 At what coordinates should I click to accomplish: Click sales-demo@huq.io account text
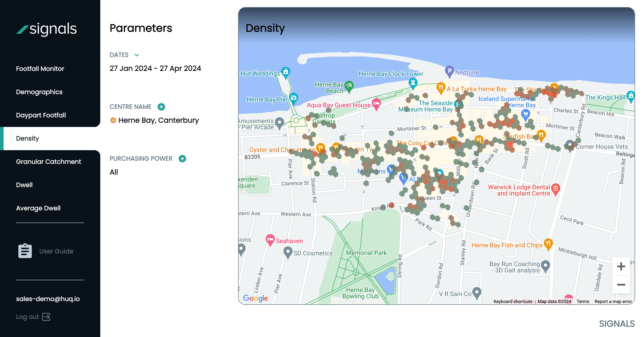coord(48,299)
